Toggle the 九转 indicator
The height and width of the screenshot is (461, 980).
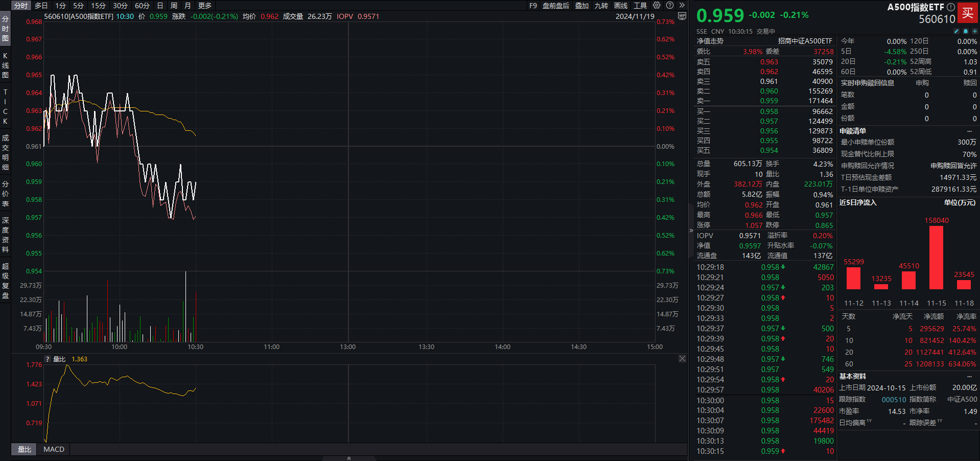click(601, 6)
